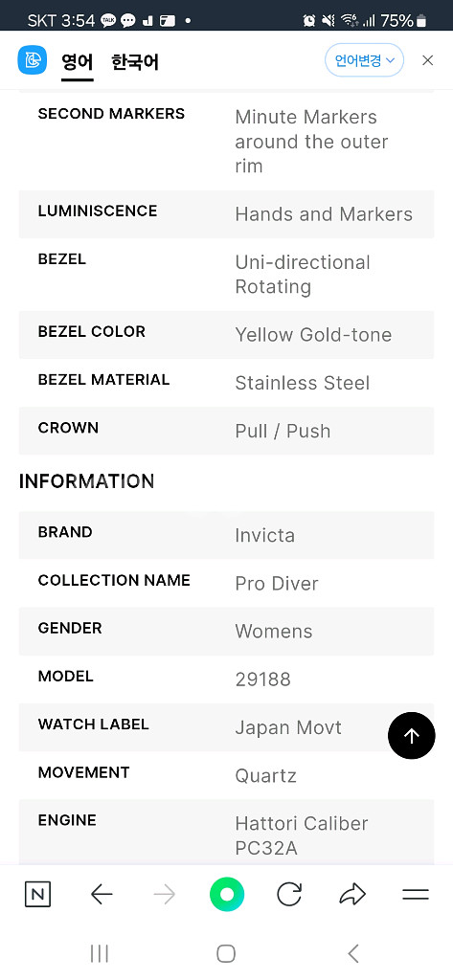Tap the MODEL 29188 value
The image size is (453, 980).
pyautogui.click(x=262, y=679)
